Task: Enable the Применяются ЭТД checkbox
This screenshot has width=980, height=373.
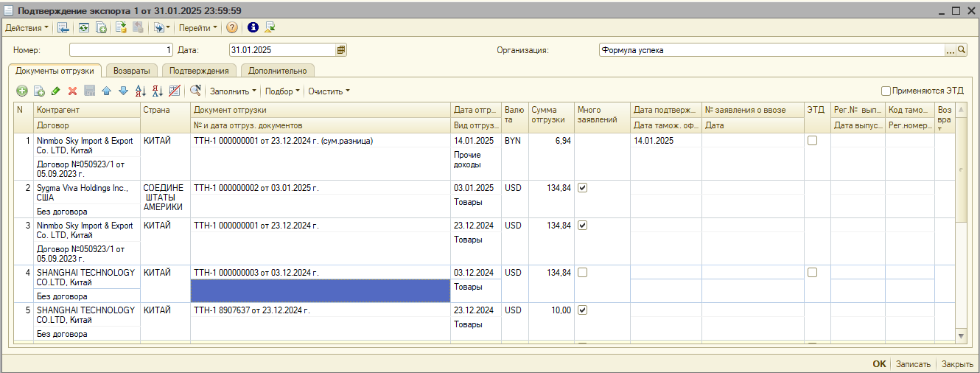Action: 886,91
